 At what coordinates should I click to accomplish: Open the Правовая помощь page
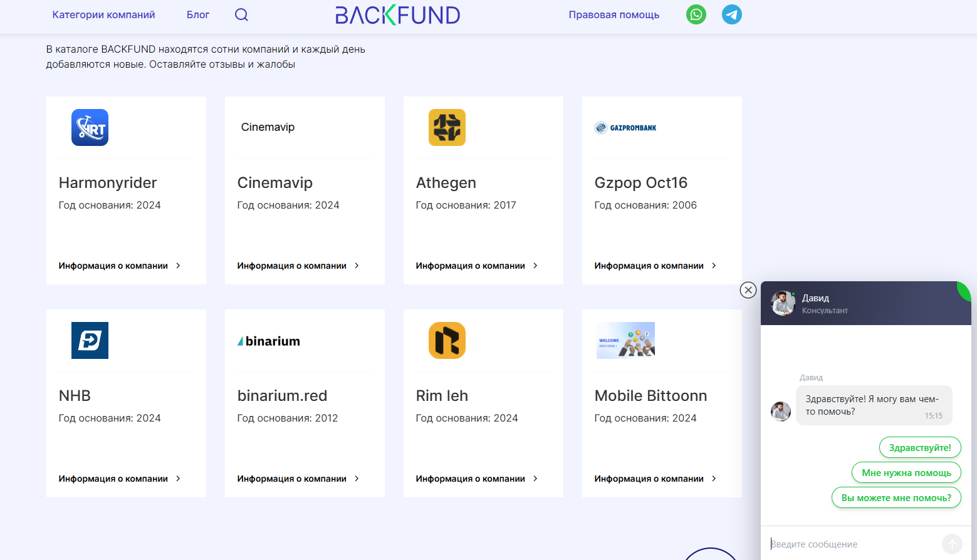coord(614,14)
